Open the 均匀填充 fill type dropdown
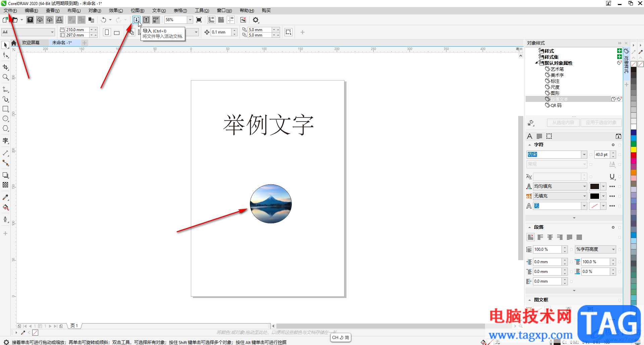The width and height of the screenshot is (644, 345). [584, 186]
